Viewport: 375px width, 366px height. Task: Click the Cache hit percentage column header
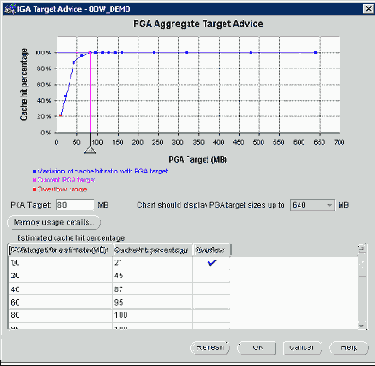tap(152, 250)
